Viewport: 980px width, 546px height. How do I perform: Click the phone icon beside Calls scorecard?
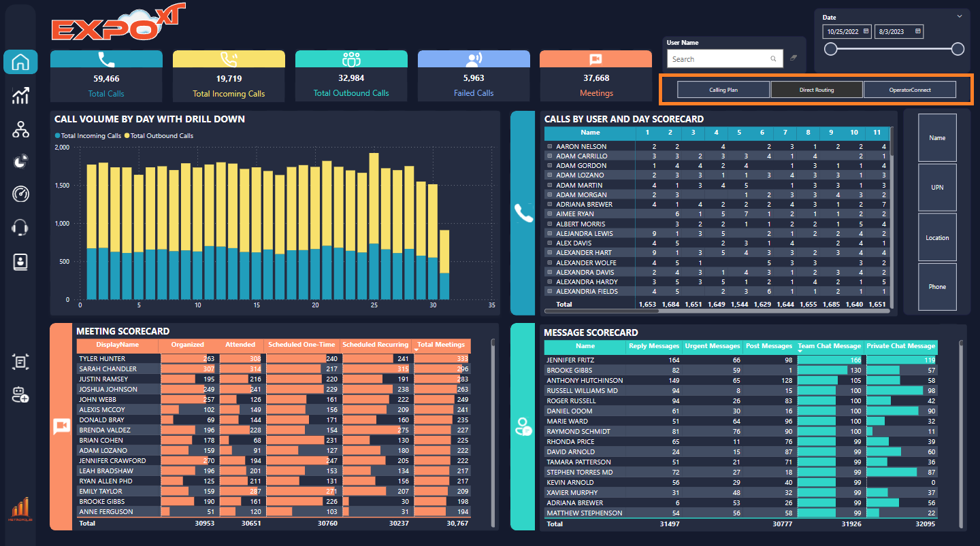click(x=523, y=214)
